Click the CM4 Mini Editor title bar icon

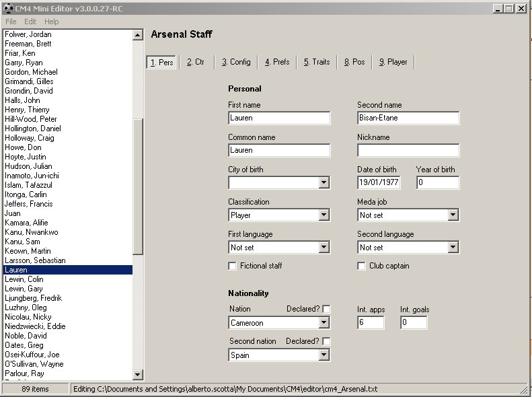pyautogui.click(x=8, y=9)
